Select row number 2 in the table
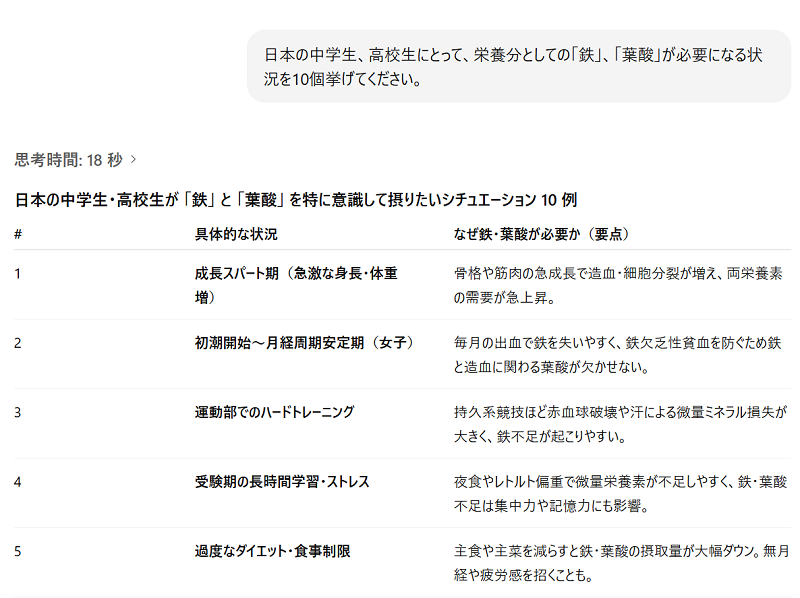 coord(18,342)
